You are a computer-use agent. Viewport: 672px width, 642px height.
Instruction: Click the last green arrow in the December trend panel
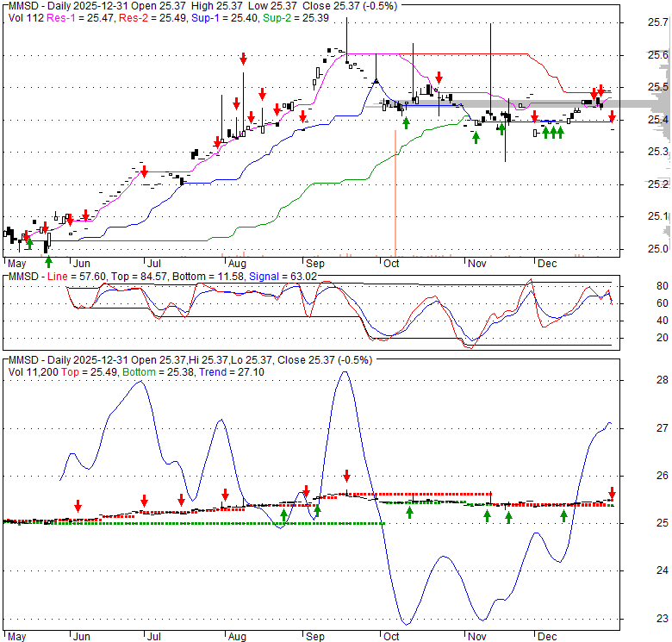563,515
